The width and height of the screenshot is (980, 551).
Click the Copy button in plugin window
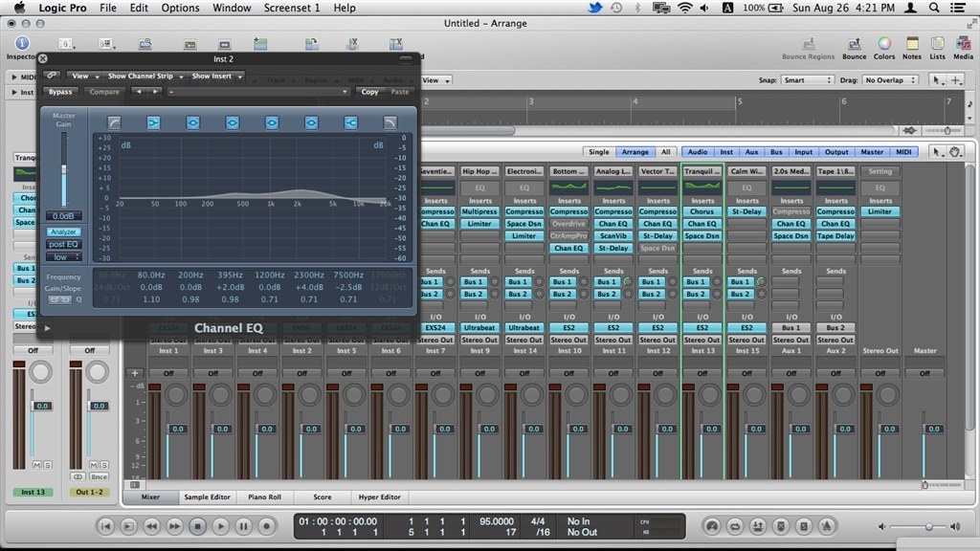click(369, 92)
